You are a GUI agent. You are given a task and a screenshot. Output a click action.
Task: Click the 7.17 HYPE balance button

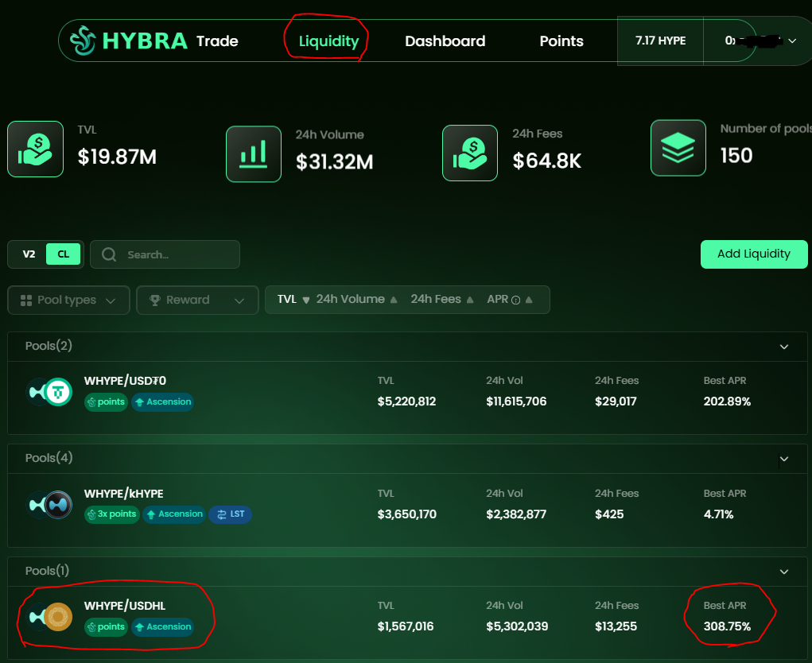point(661,41)
